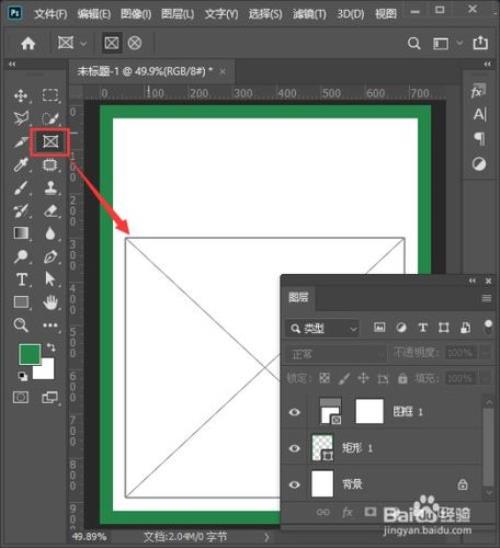Open the Edit Toolbar three-dots menu
The height and width of the screenshot is (548, 500).
coord(50,325)
